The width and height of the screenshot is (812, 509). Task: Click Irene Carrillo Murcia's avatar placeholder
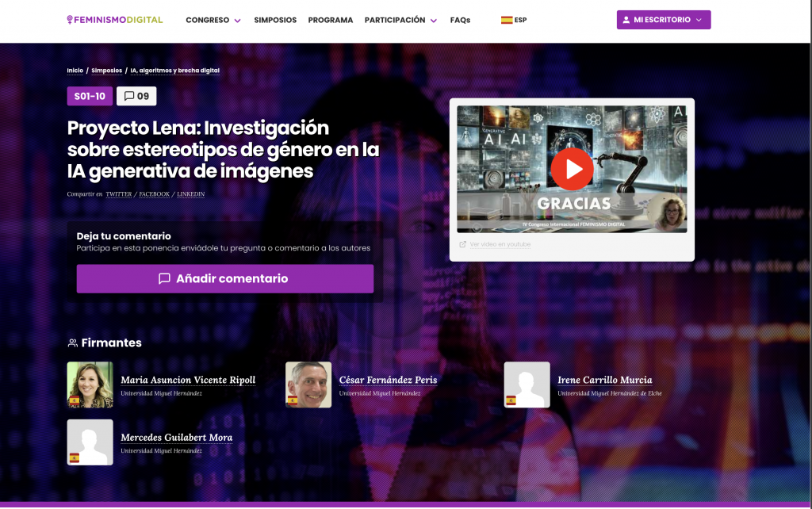[x=527, y=385]
